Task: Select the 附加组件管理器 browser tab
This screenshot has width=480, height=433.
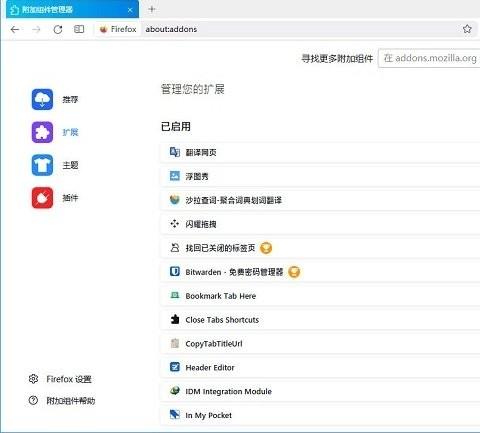Action: click(x=72, y=9)
